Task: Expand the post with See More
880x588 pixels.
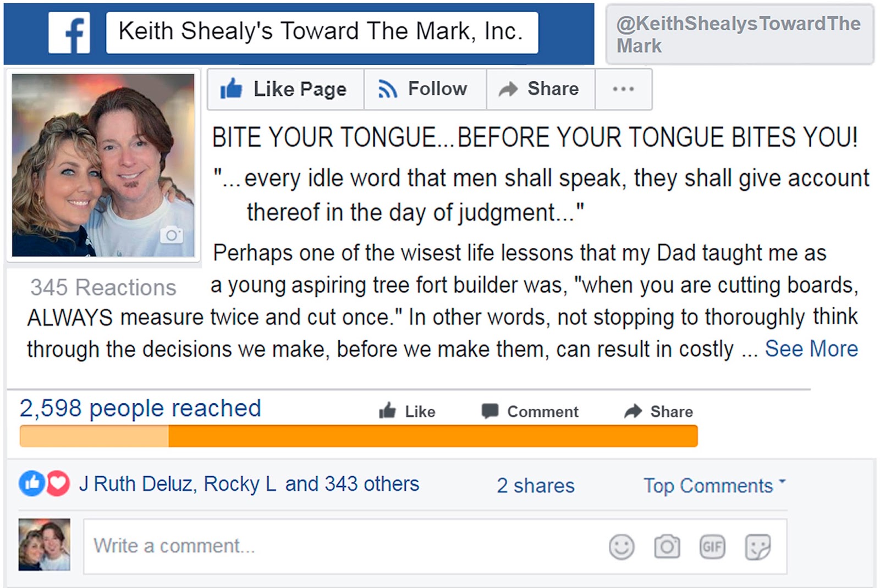Action: point(811,349)
